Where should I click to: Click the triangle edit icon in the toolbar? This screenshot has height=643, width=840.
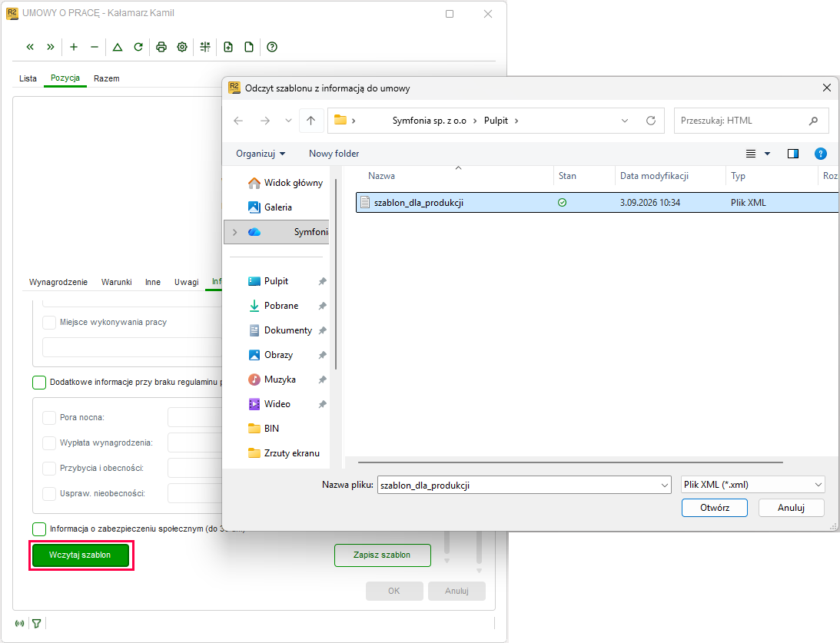(118, 47)
